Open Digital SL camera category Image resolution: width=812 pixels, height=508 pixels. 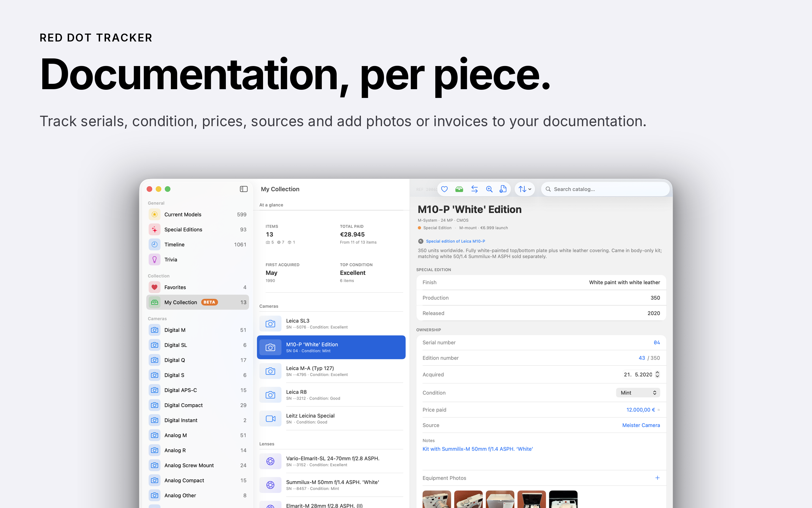point(197,345)
